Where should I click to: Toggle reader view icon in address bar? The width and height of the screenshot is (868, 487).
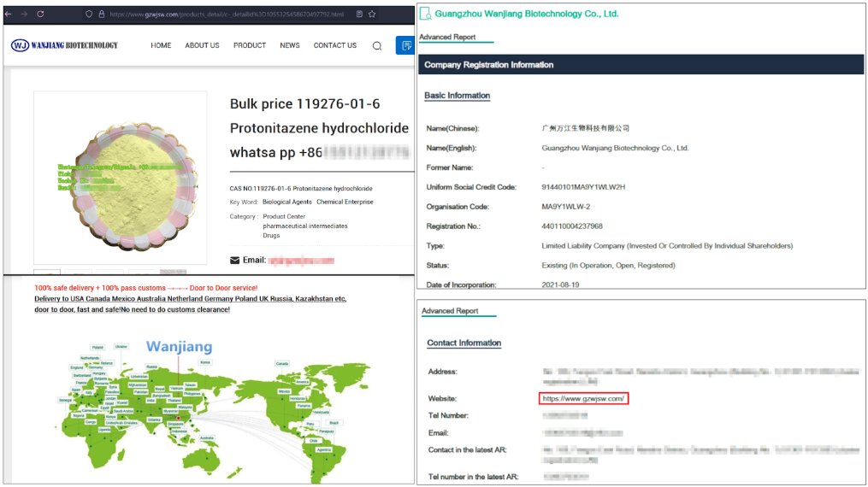coord(359,15)
